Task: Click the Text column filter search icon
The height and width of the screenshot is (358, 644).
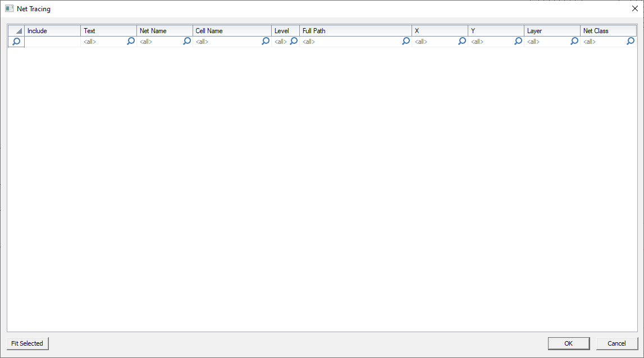Action: [131, 41]
